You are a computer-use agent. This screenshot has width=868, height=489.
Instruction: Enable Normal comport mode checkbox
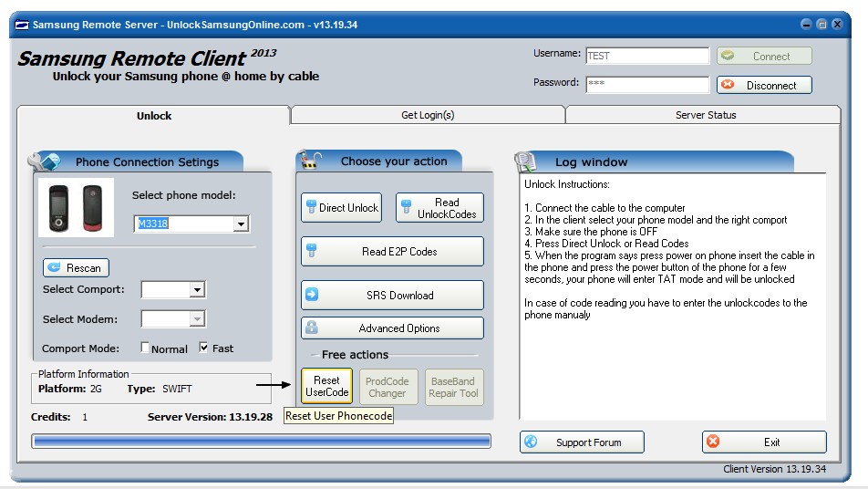coord(144,348)
